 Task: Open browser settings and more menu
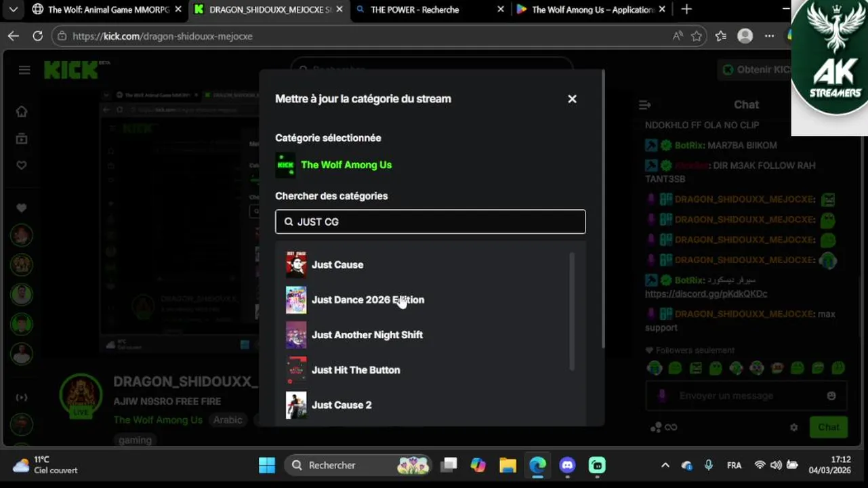coord(770,36)
